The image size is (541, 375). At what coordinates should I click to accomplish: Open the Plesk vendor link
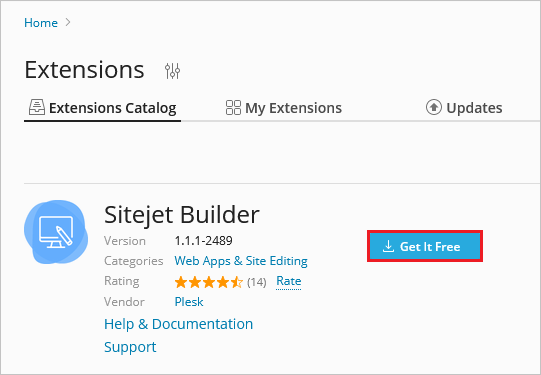pyautogui.click(x=189, y=302)
